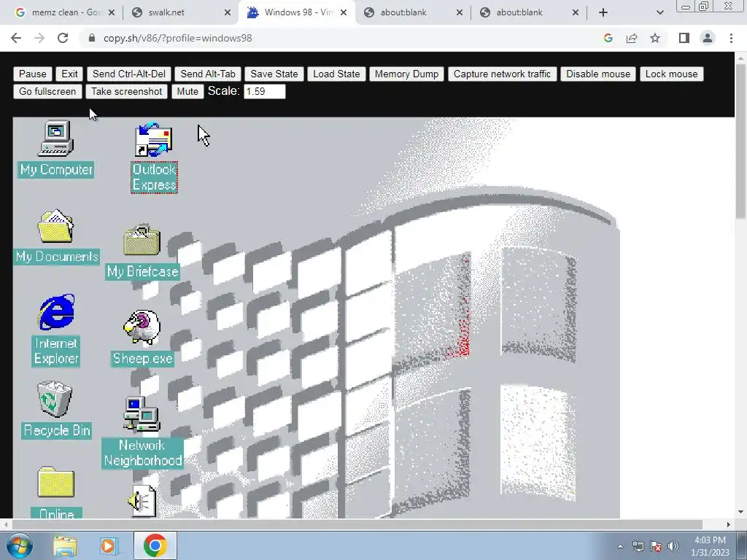
Task: Toggle Lock mouse
Action: [671, 74]
